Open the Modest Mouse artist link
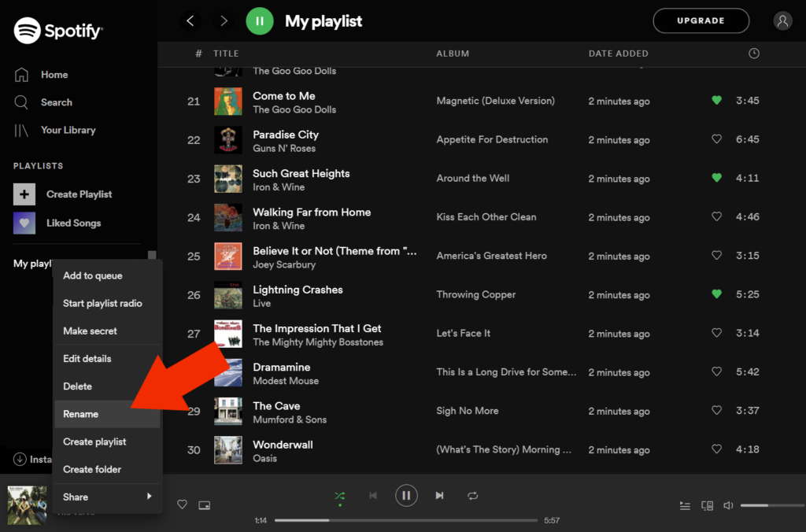 [286, 381]
